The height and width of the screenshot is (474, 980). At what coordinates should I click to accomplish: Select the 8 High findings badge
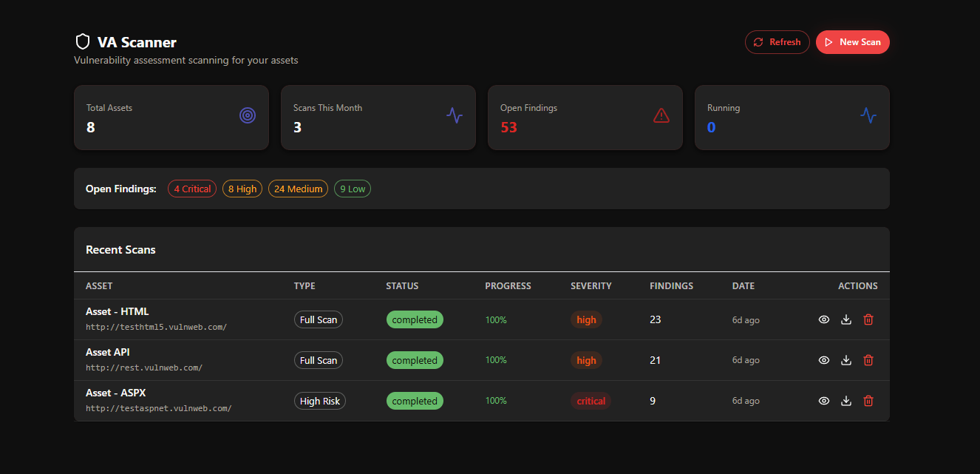[x=242, y=189]
